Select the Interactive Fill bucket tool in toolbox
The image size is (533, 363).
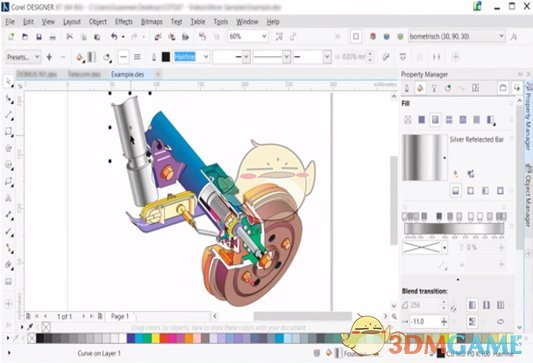click(x=9, y=265)
